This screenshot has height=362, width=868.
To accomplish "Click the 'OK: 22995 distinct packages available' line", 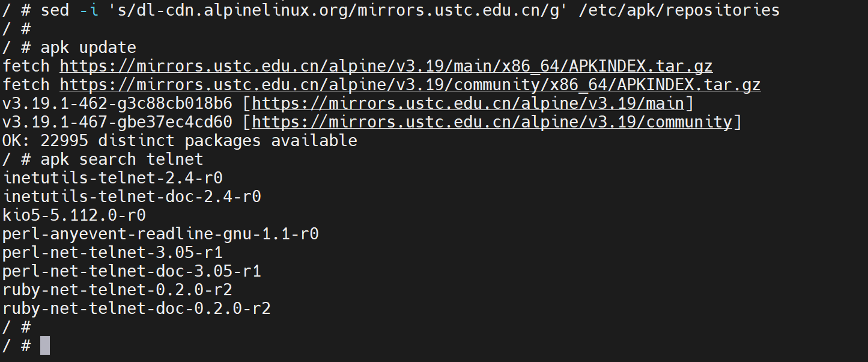I will click(x=180, y=141).
